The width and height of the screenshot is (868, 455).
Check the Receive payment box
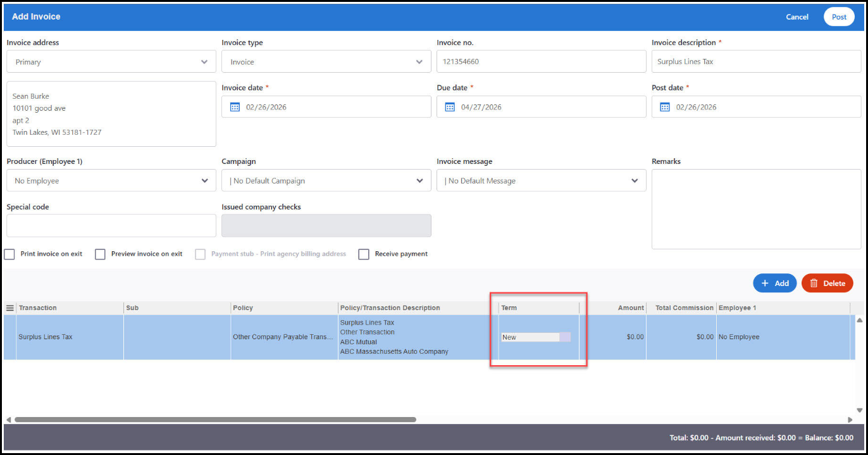[364, 254]
